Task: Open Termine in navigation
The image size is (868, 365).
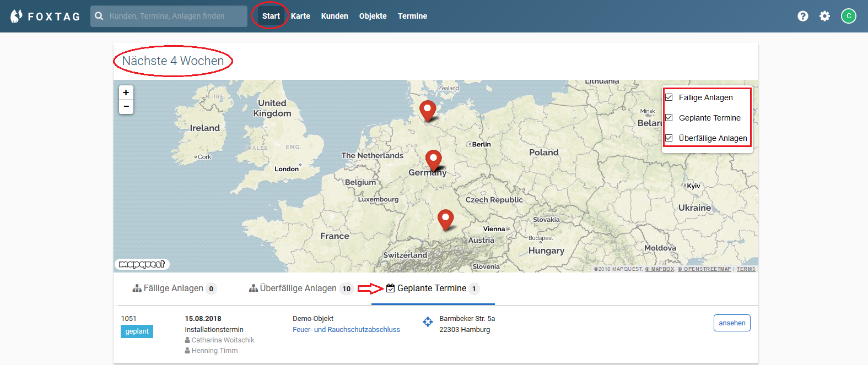Action: [x=412, y=16]
